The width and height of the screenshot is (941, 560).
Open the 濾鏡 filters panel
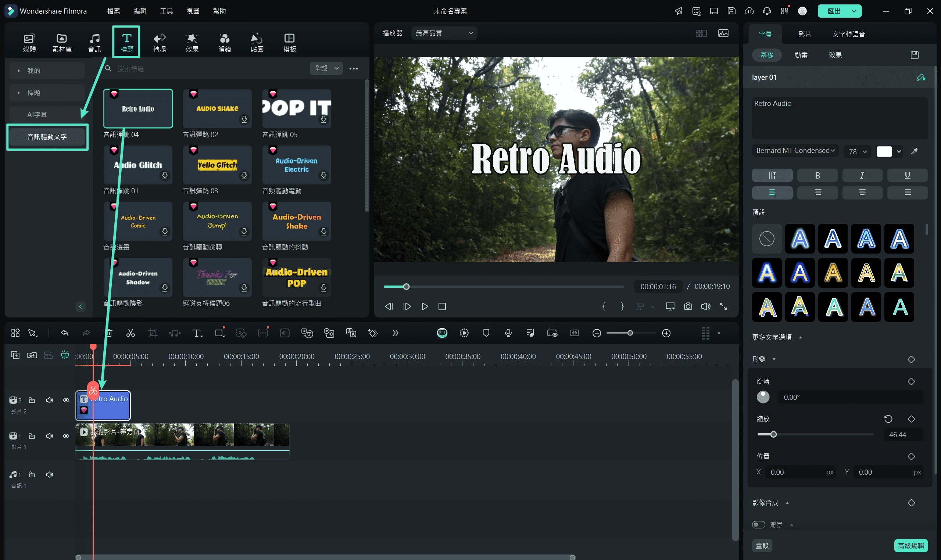tap(224, 42)
